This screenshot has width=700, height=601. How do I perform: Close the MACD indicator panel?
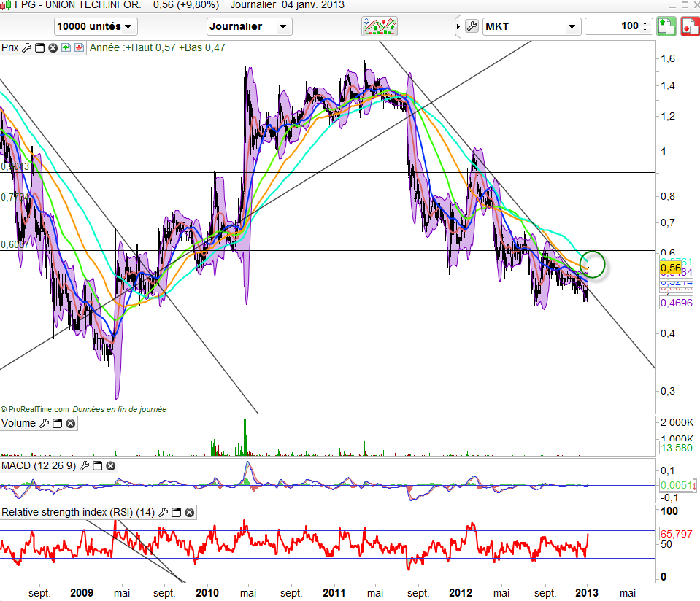pyautogui.click(x=110, y=465)
